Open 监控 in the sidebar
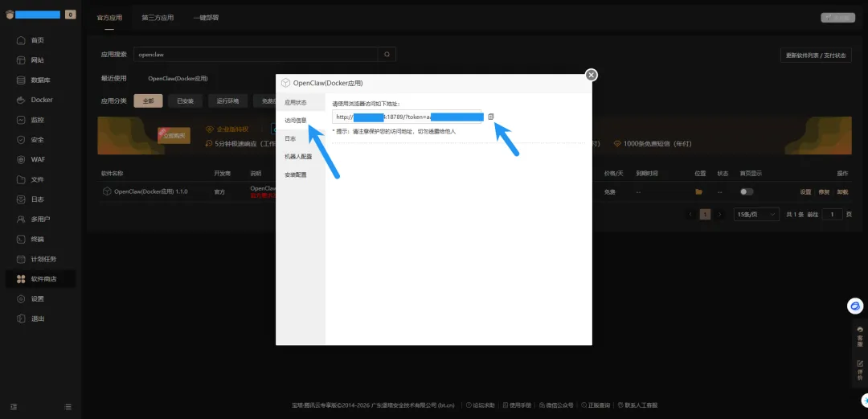Screen dimensions: 868x419 [39, 120]
